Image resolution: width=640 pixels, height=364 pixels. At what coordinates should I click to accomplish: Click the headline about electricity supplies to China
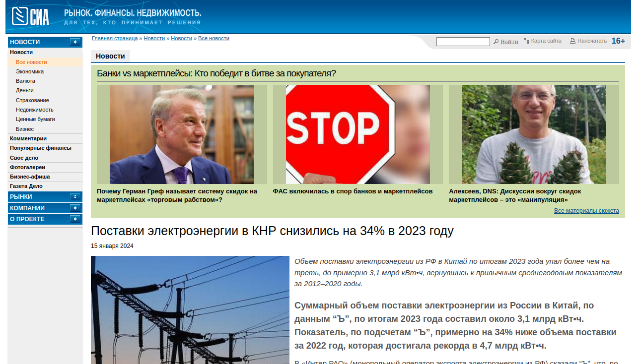point(272,231)
